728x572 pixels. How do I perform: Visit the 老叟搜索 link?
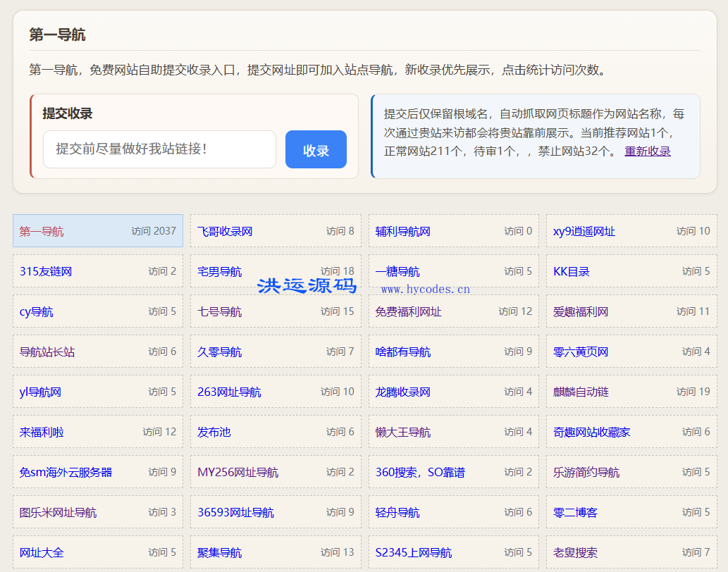(x=575, y=552)
